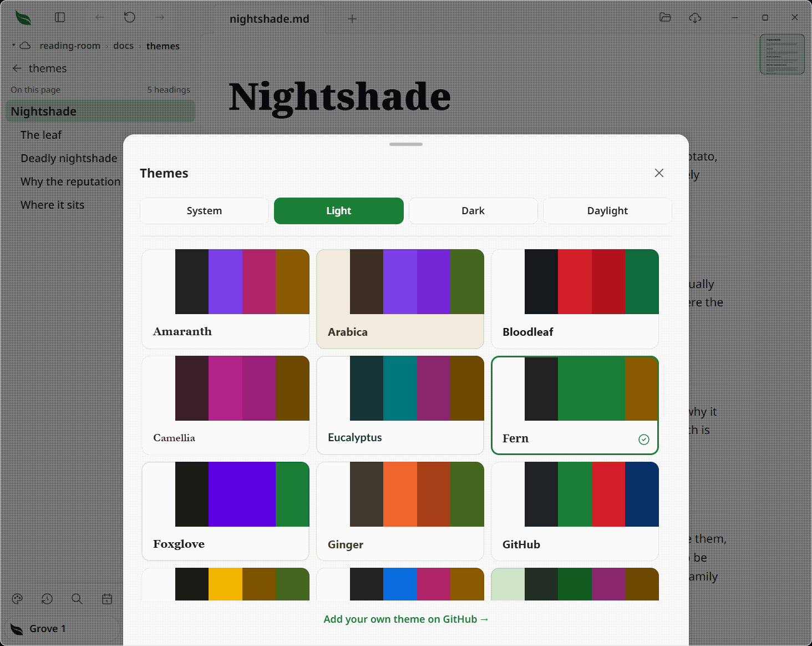Open the history clock icon
This screenshot has height=646, width=812.
[47, 599]
